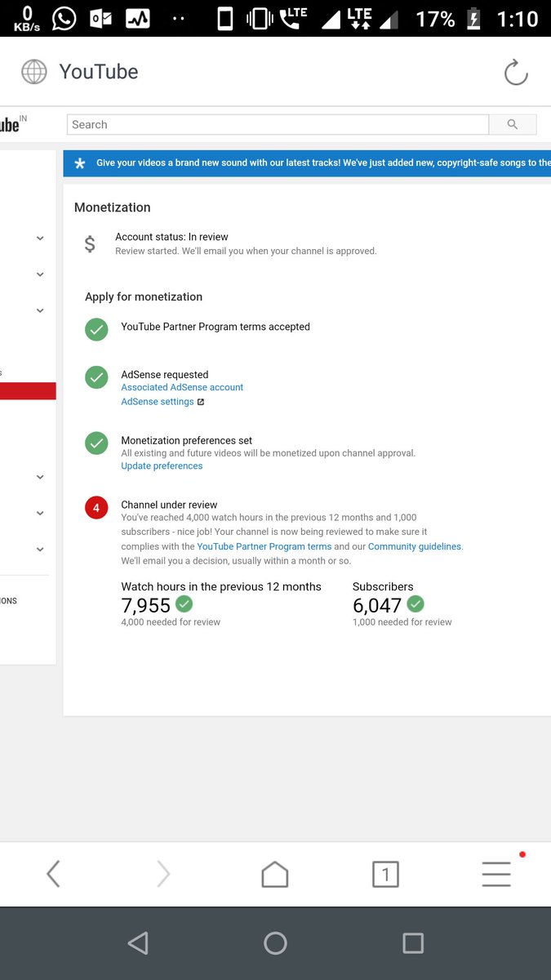Click green check next to AdSense requested
The width and height of the screenshot is (551, 980).
pyautogui.click(x=96, y=377)
